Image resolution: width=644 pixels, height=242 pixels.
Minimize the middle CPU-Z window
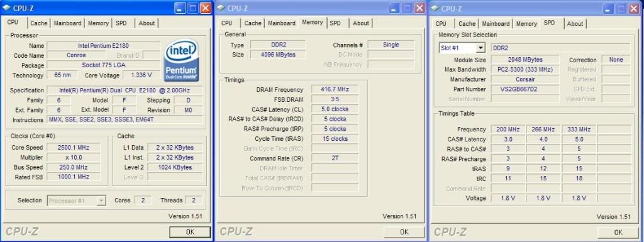(394, 8)
